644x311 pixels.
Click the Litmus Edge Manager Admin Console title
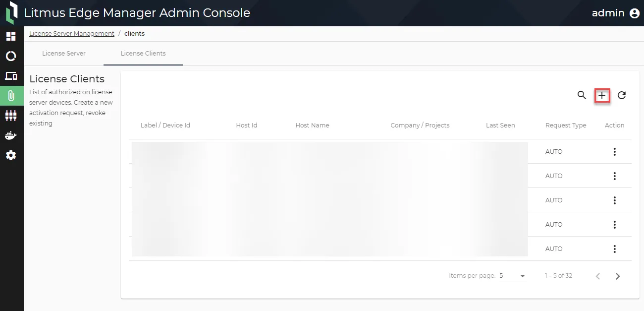[x=137, y=13]
